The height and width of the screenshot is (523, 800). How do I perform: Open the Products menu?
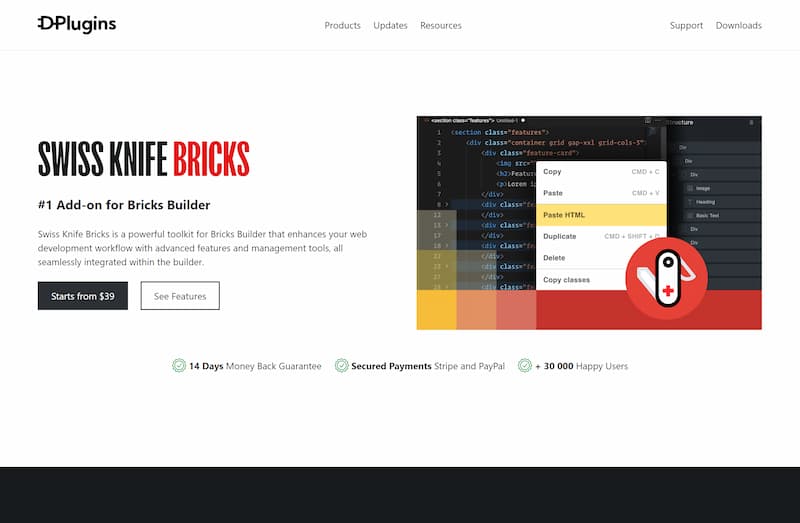pos(342,25)
